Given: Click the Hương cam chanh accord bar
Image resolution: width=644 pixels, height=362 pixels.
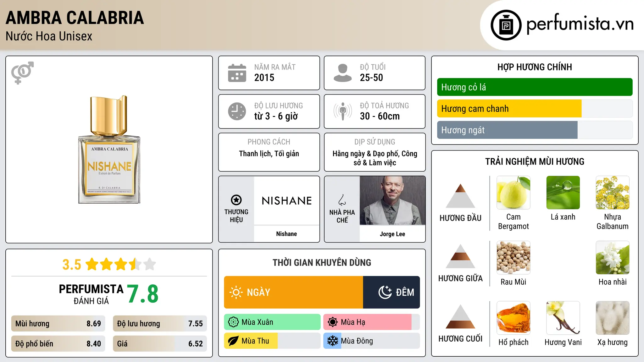Looking at the screenshot, I should point(535,108).
